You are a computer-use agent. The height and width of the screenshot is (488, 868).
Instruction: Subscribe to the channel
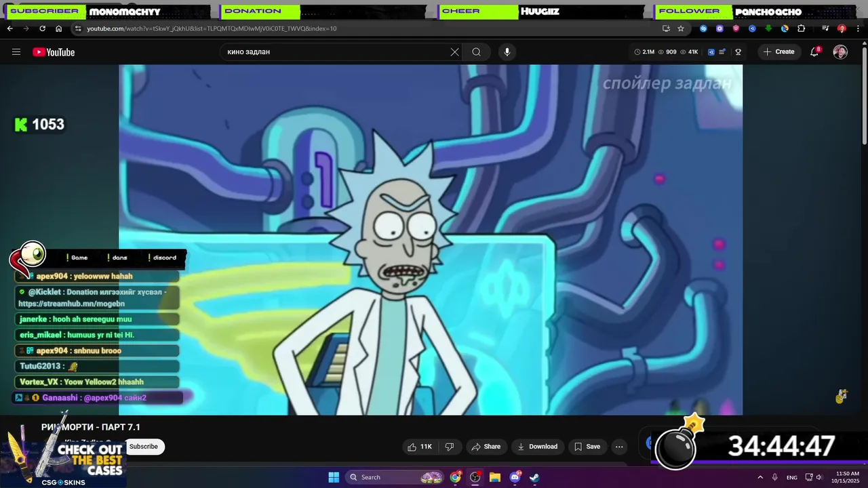pyautogui.click(x=144, y=447)
